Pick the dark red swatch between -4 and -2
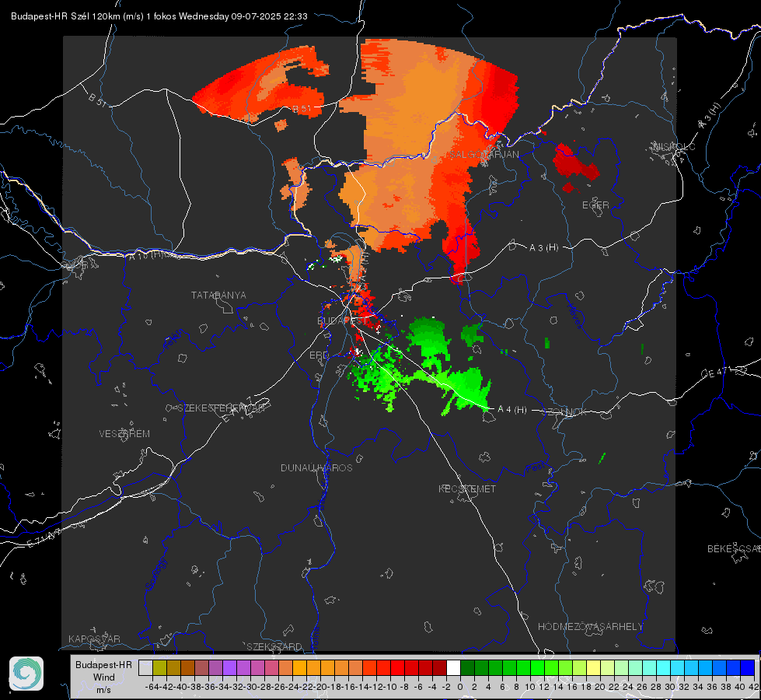The image size is (761, 700). pos(439,667)
